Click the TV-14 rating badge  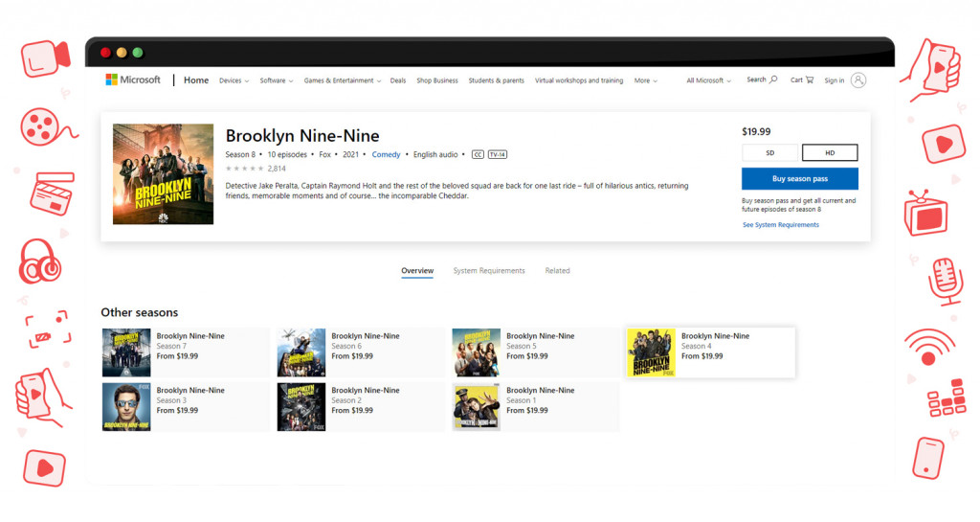[x=498, y=154]
